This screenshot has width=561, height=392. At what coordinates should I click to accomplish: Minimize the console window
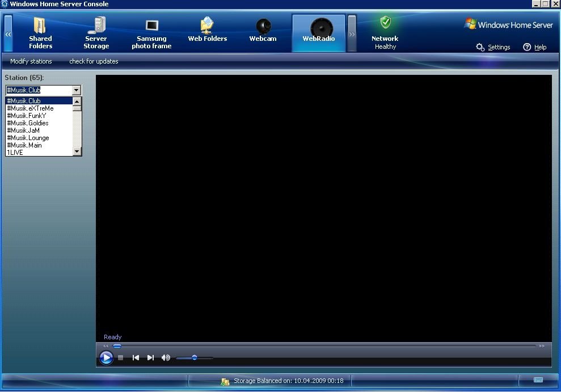(536, 4)
